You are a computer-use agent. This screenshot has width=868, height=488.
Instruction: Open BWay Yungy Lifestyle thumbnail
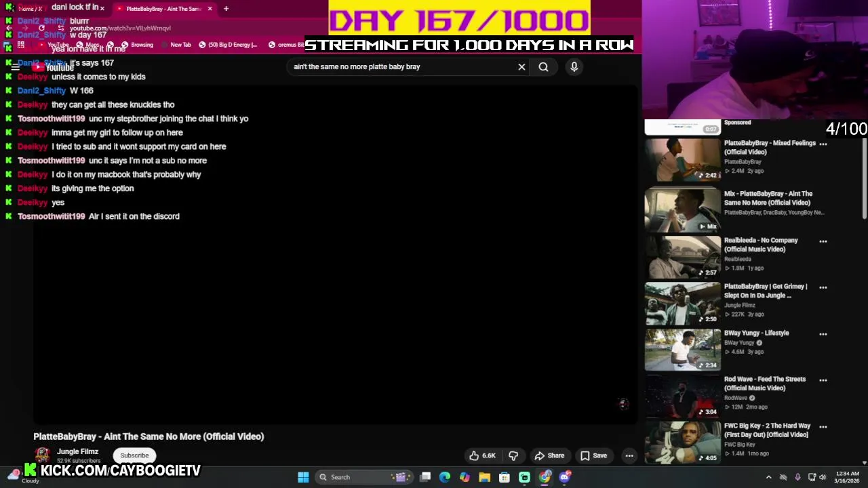(x=682, y=350)
